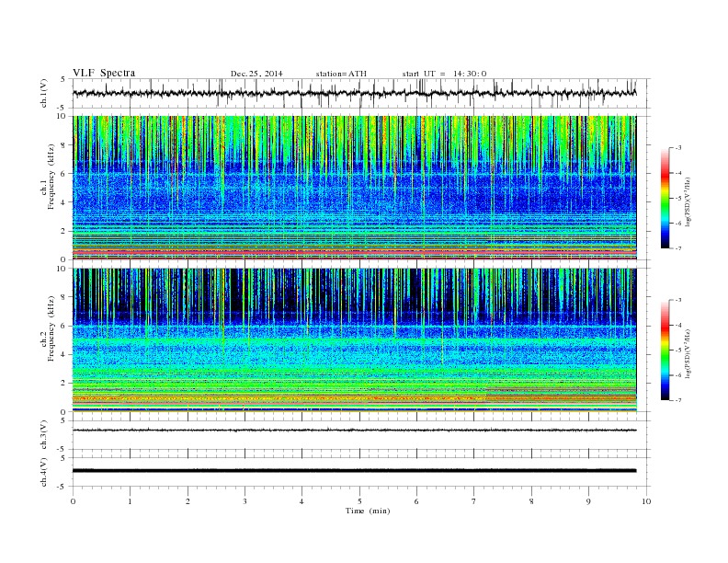Viewport: 728px width, 563px height.
Task: Click the "Time (min)" axis label
Action: (368, 511)
